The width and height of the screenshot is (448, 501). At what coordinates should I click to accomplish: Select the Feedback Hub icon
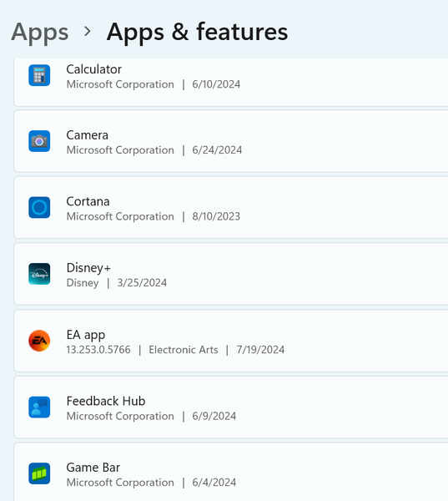click(x=39, y=407)
